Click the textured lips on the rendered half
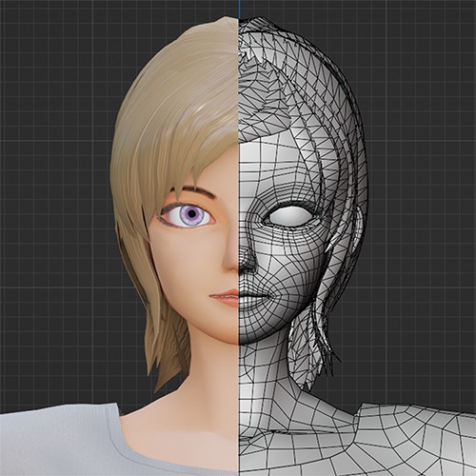The width and height of the screenshot is (476, 476). 224,298
